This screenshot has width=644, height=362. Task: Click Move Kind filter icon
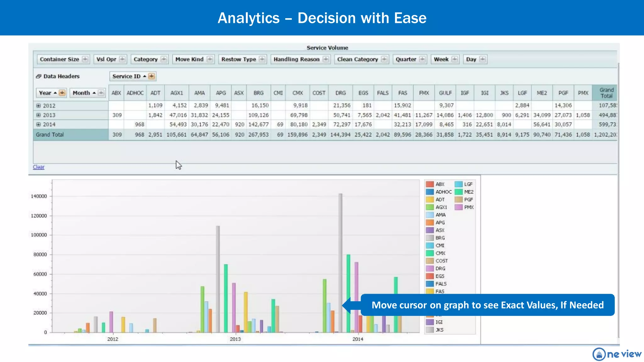click(210, 59)
